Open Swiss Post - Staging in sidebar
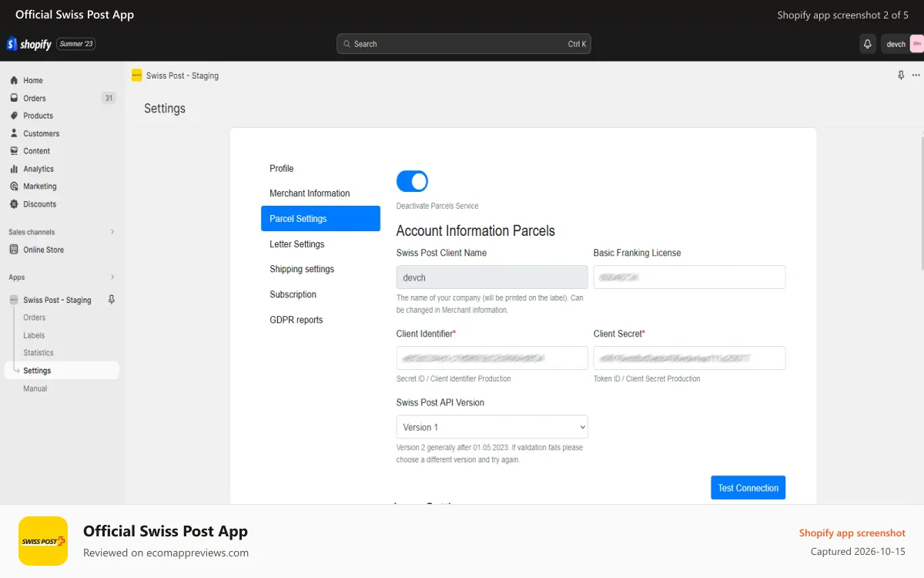The image size is (924, 578). point(57,300)
